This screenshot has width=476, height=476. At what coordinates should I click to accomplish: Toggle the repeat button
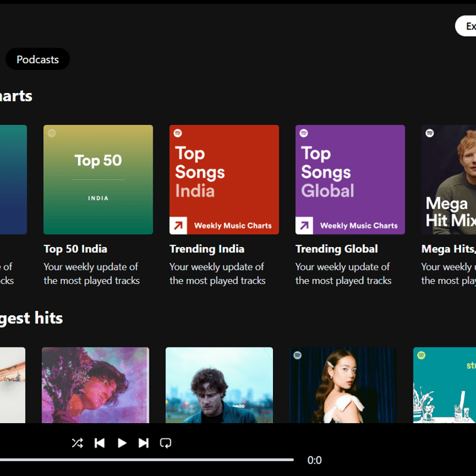[x=165, y=443]
